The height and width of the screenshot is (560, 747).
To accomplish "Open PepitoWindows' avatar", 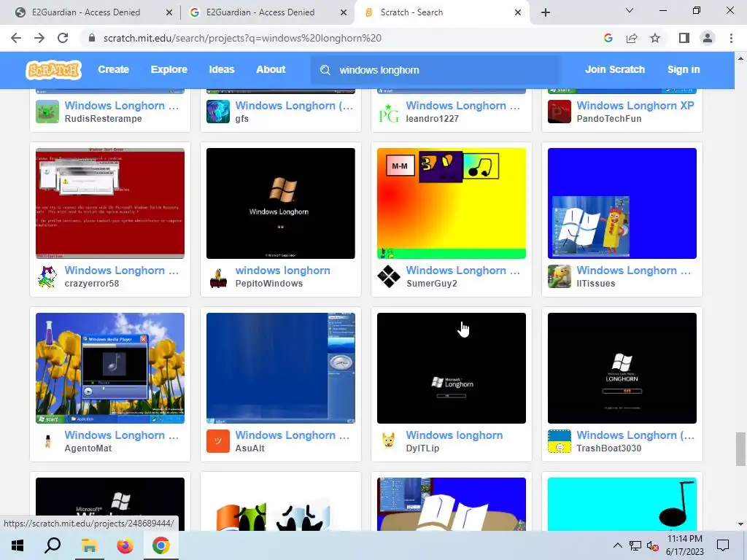I will click(218, 276).
